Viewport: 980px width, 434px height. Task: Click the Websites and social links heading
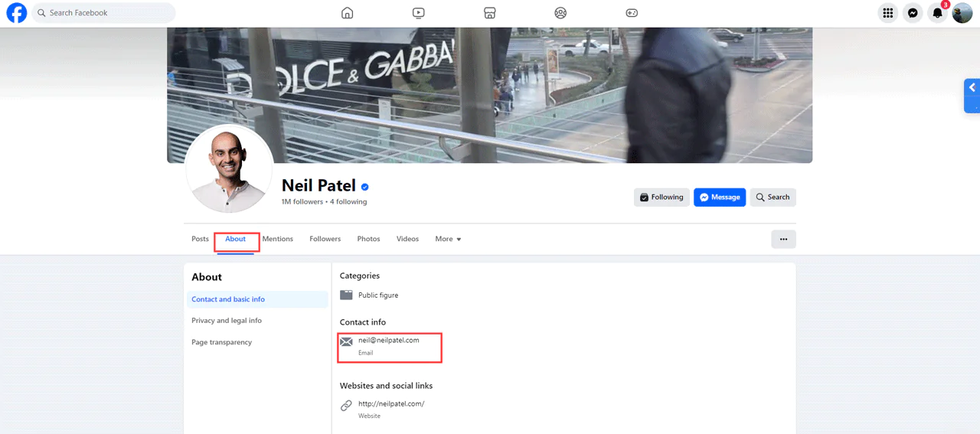click(x=386, y=386)
